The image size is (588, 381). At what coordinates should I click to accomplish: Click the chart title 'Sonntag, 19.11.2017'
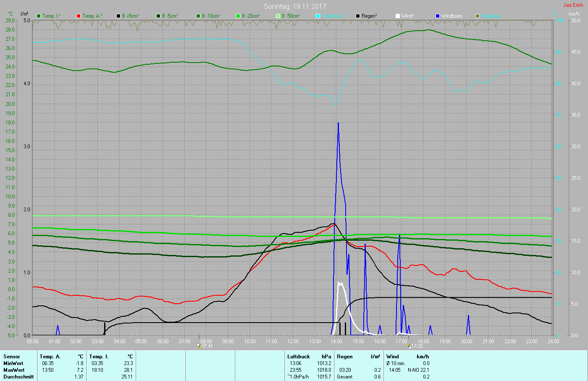295,6
